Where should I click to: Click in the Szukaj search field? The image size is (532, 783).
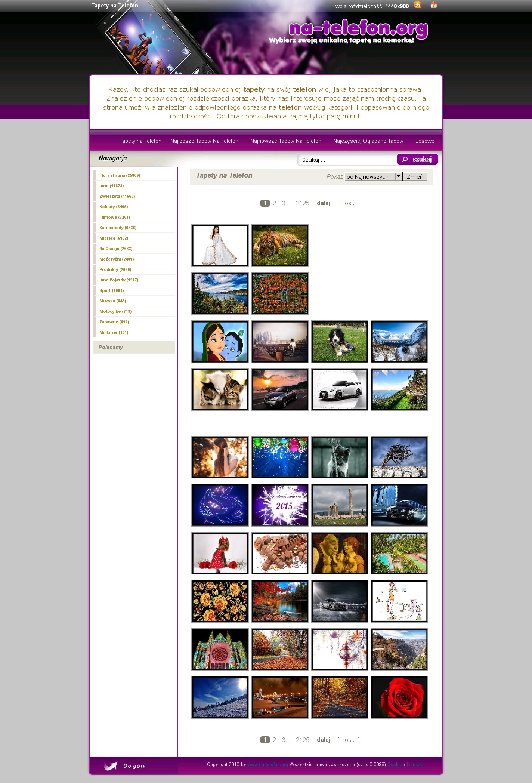[x=347, y=160]
